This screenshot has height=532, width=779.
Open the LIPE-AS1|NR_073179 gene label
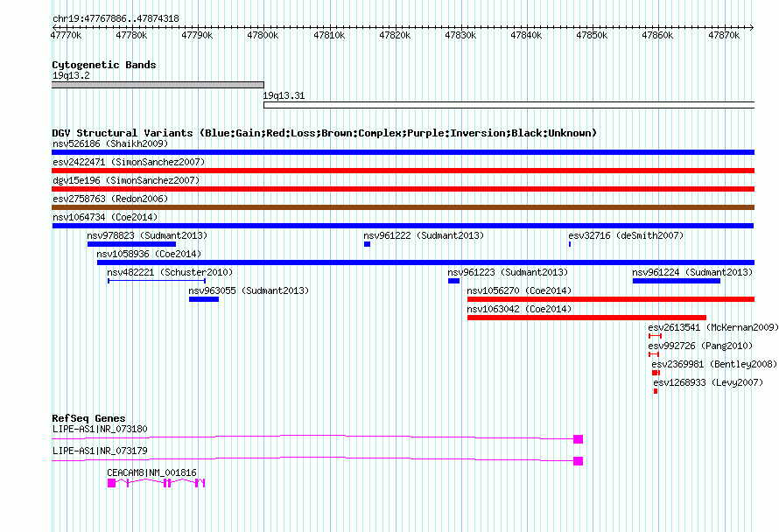point(100,451)
